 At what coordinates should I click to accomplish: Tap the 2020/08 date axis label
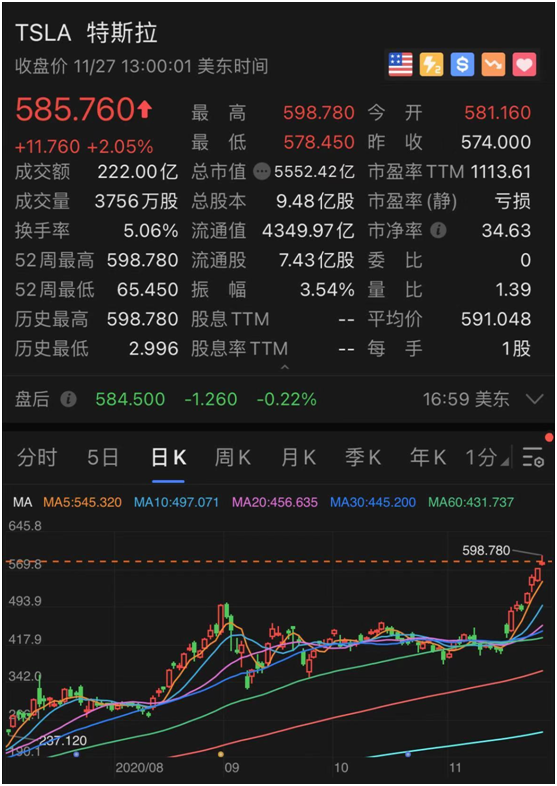coord(139,768)
